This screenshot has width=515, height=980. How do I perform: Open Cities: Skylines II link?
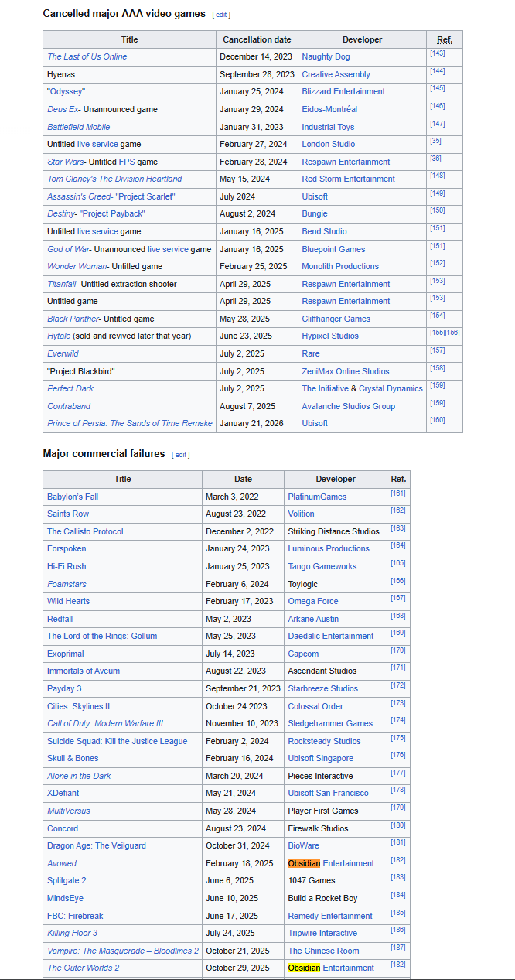point(78,706)
